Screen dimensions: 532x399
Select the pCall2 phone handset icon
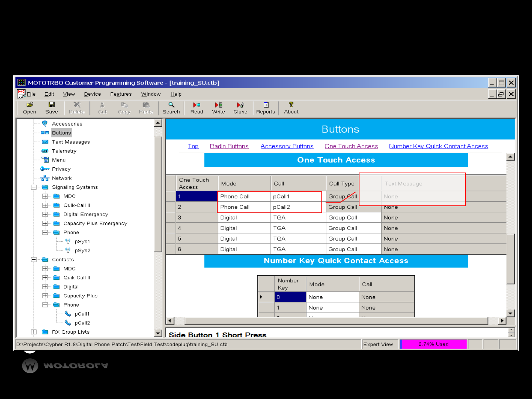click(68, 323)
